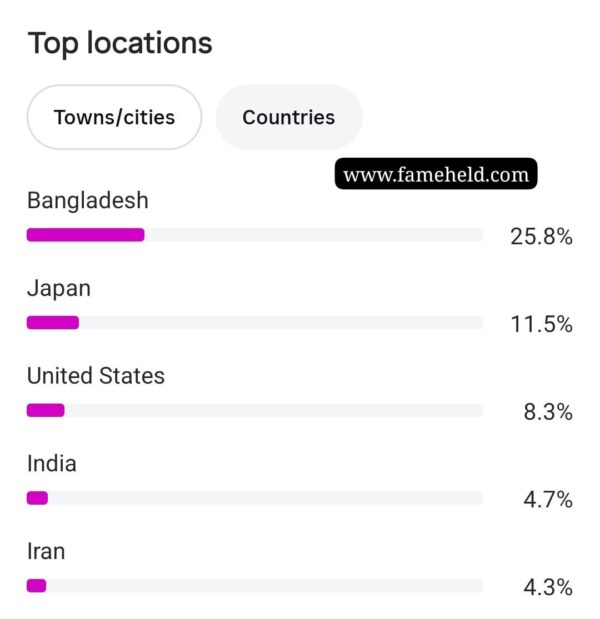
Task: Select the United States label
Action: pos(96,375)
